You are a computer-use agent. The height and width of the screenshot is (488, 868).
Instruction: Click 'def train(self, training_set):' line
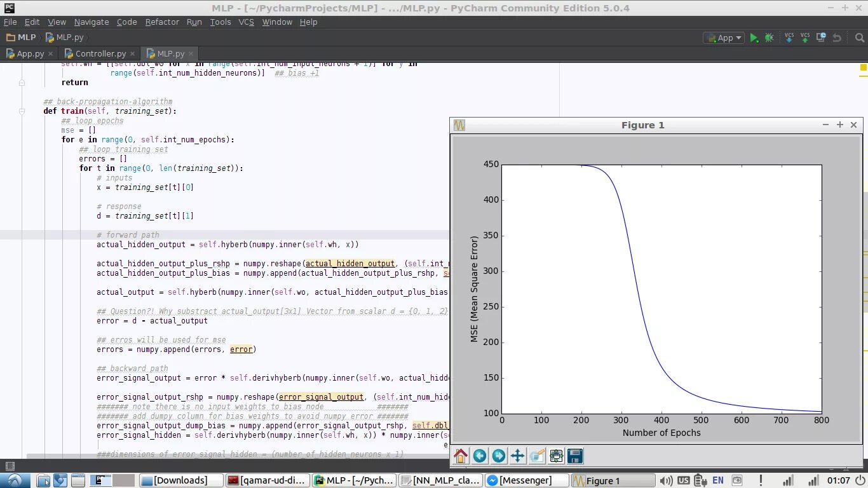coord(110,111)
